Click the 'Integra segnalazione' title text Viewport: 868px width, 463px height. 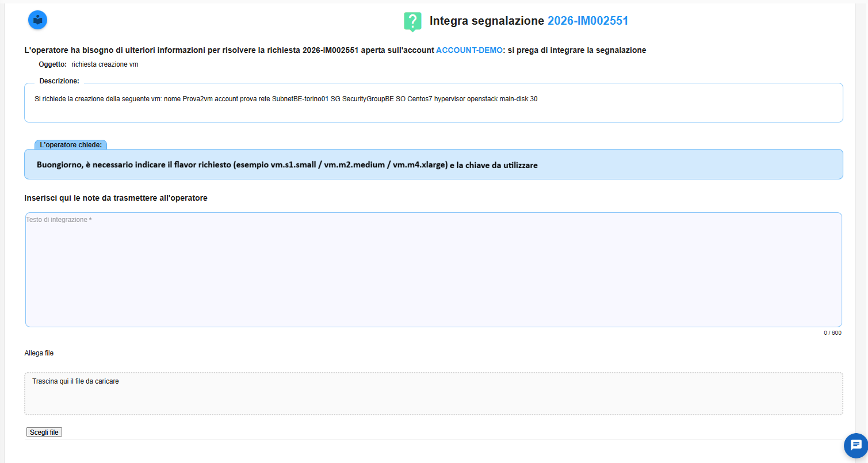487,21
